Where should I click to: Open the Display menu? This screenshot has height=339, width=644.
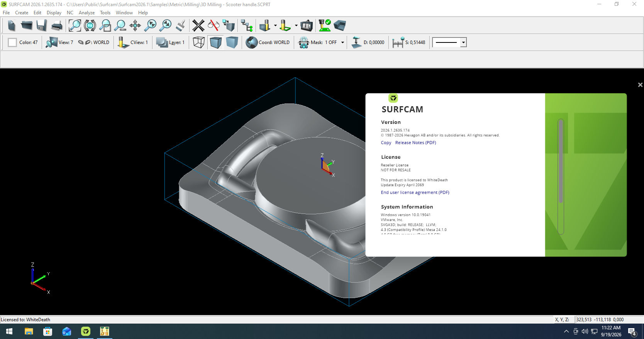[x=54, y=13]
